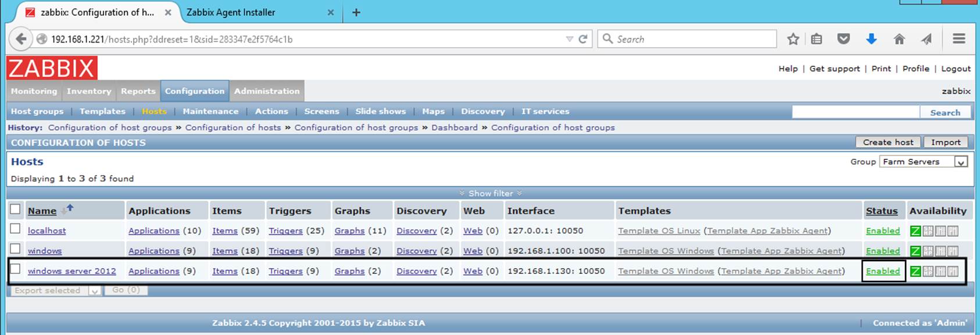980x335 pixels.
Task: Open the Firefox hamburger menu
Action: click(958, 39)
